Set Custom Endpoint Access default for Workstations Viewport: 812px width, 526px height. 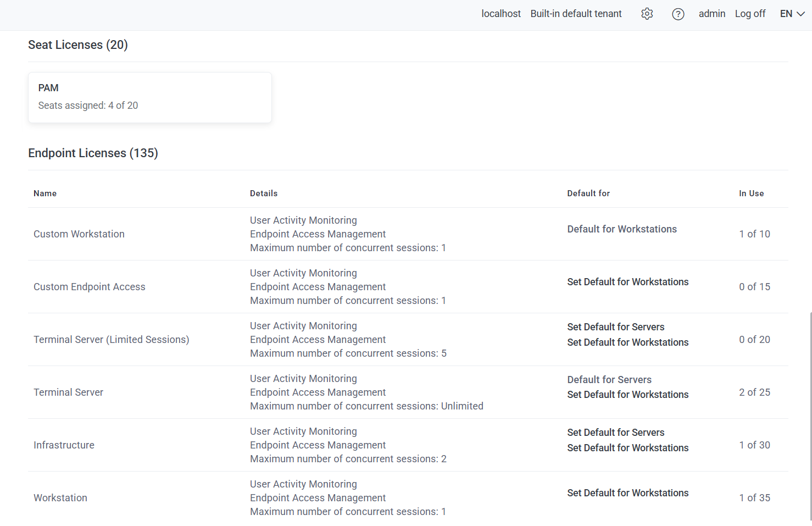pos(627,282)
